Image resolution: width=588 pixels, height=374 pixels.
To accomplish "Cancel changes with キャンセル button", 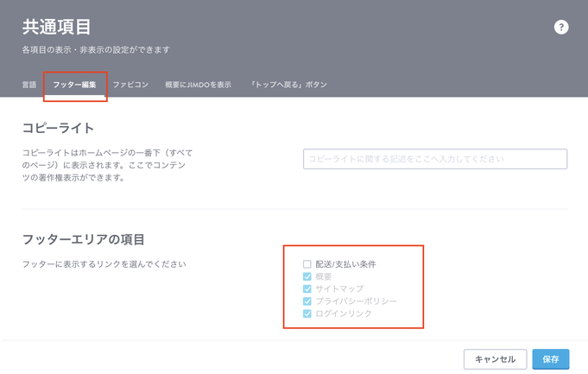I will pos(495,359).
